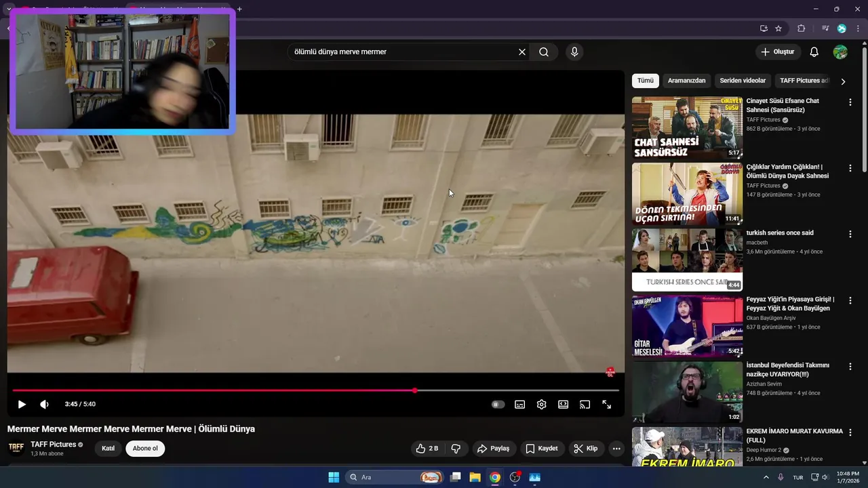This screenshot has width=868, height=488.
Task: Show more filter chips with right arrow
Action: (x=843, y=81)
